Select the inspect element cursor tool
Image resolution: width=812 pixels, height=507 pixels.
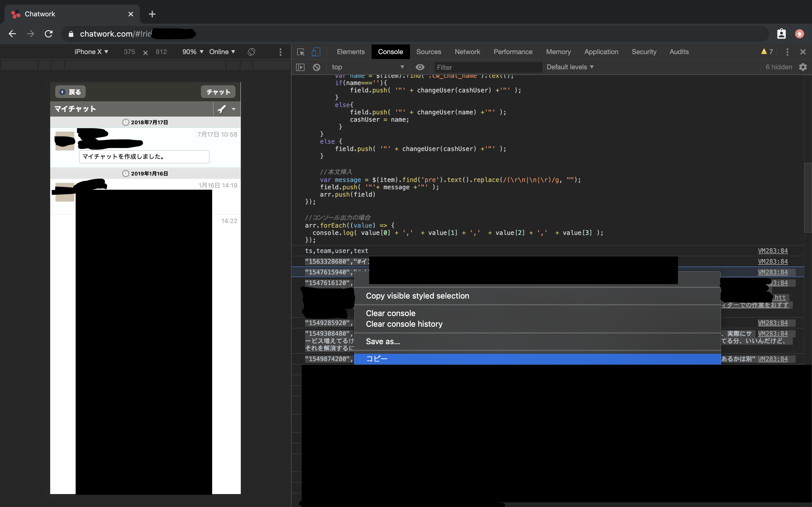[x=301, y=52]
